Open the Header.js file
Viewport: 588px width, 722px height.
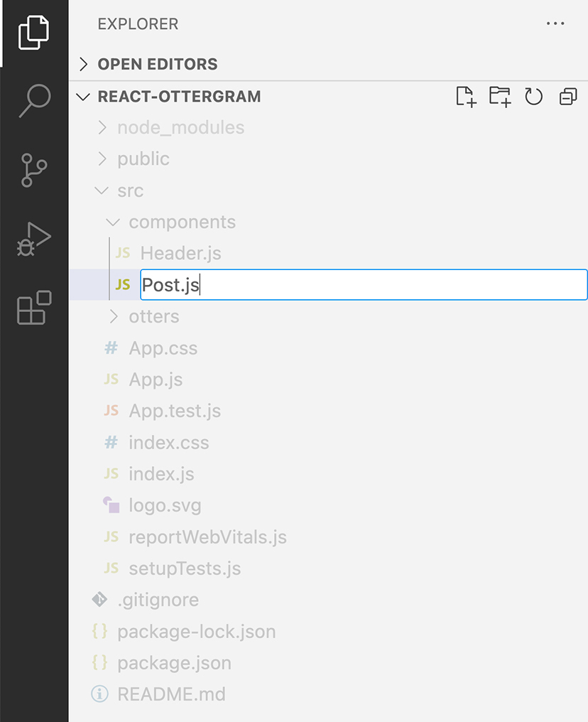[180, 253]
